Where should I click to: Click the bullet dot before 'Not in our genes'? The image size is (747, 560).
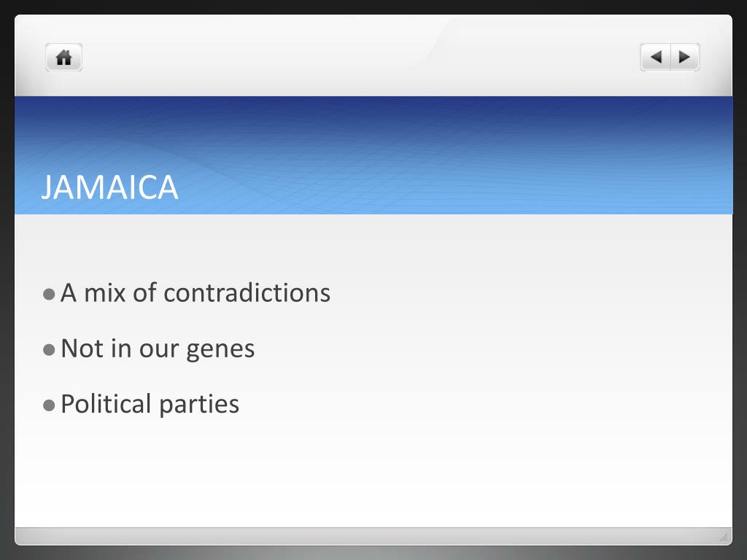(49, 350)
